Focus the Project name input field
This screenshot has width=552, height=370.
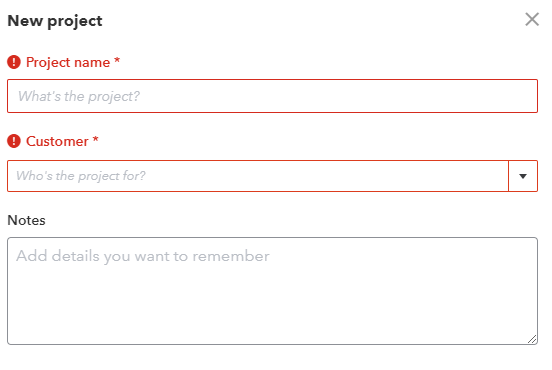[x=272, y=96]
